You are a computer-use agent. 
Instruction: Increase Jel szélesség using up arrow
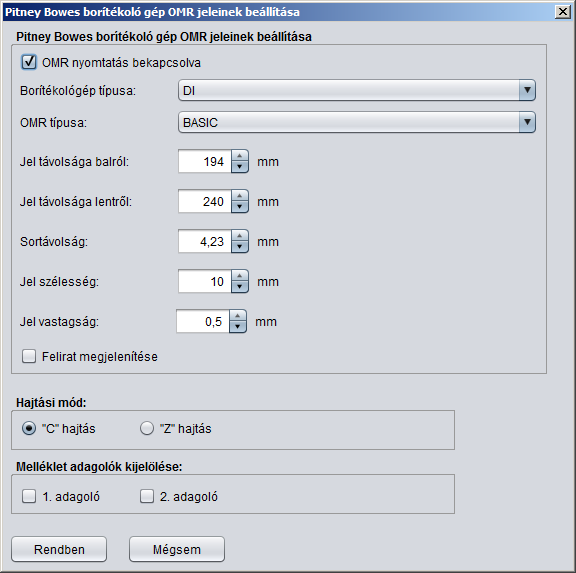tap(240, 276)
